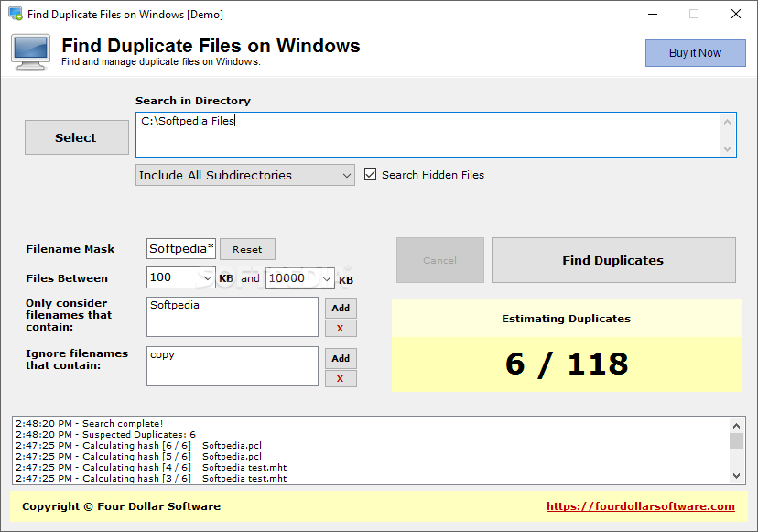Select 'copy' in ignore filenames list
Image resolution: width=758 pixels, height=532 pixels.
(x=162, y=354)
